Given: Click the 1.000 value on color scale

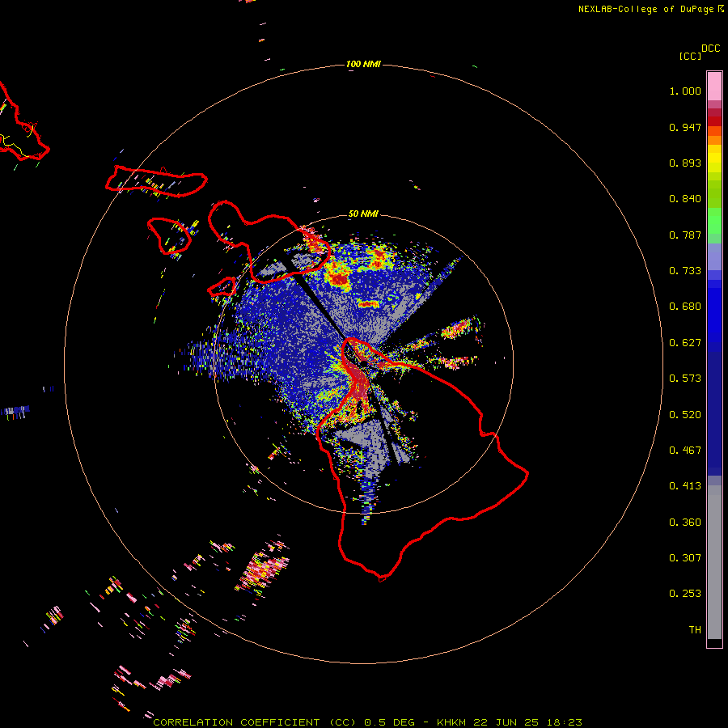Looking at the screenshot, I should tap(685, 91).
